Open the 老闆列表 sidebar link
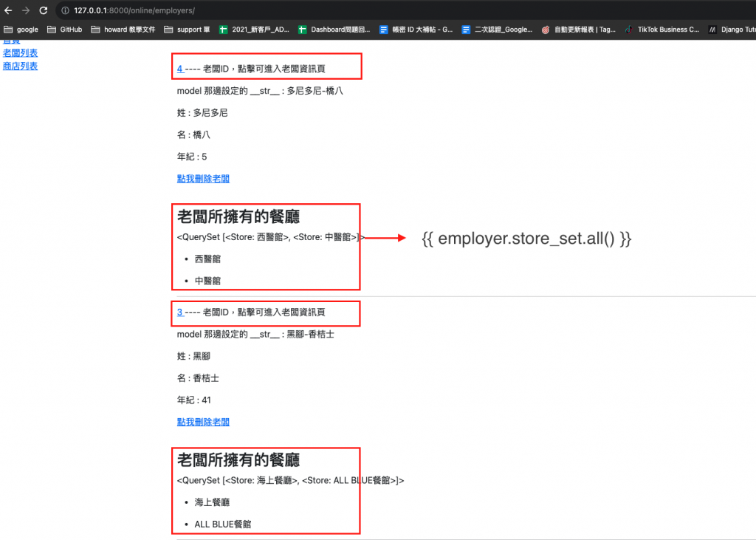Screen dimensions: 756x540 (x=20, y=53)
